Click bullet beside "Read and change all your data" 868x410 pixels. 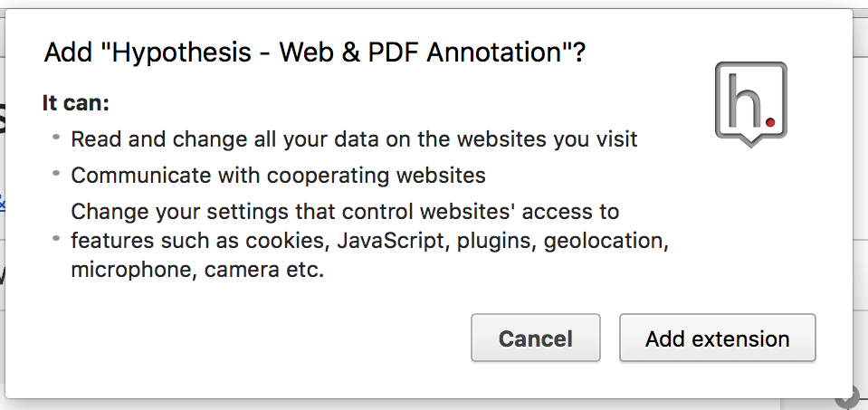pyautogui.click(x=56, y=136)
